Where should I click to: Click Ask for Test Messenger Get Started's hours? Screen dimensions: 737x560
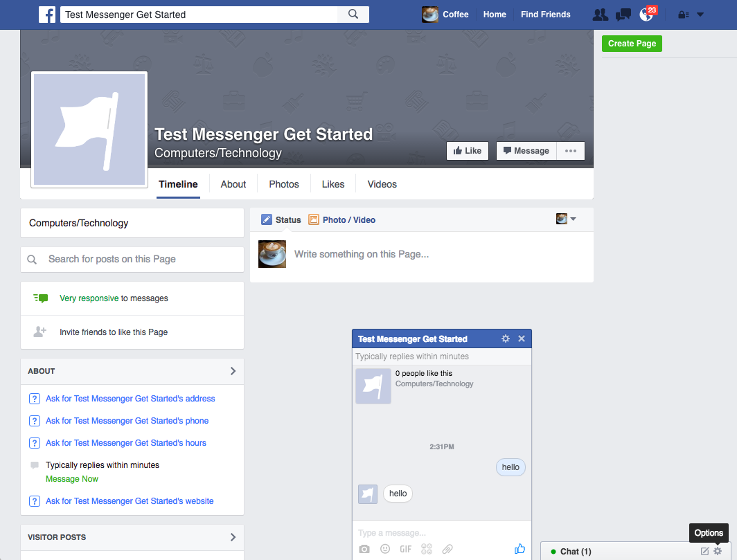tap(126, 442)
